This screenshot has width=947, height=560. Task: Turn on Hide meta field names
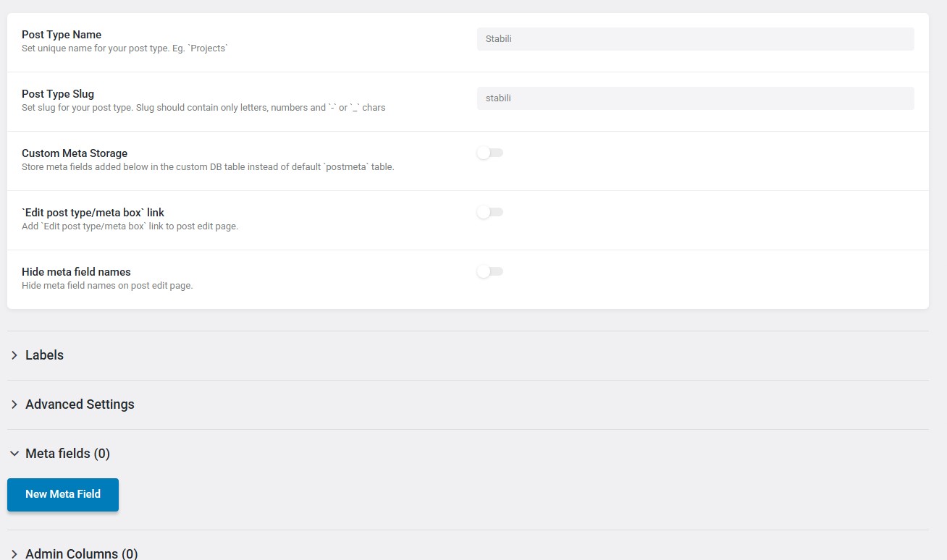click(489, 272)
